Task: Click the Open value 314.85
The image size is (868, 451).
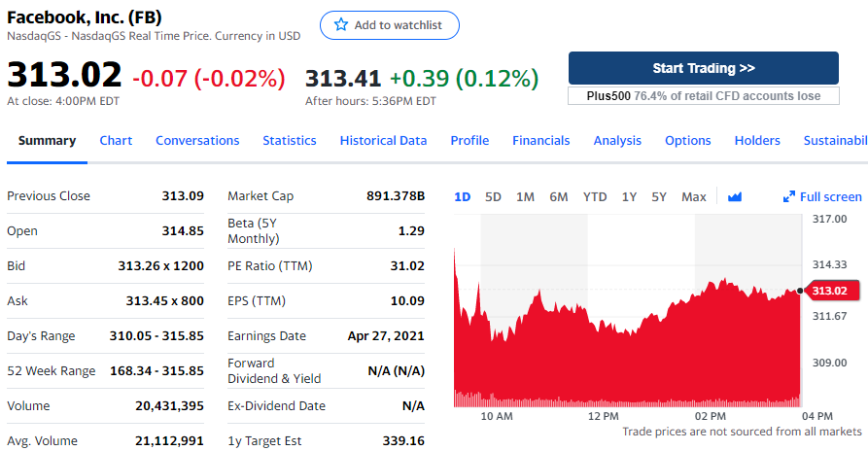Action: click(183, 230)
